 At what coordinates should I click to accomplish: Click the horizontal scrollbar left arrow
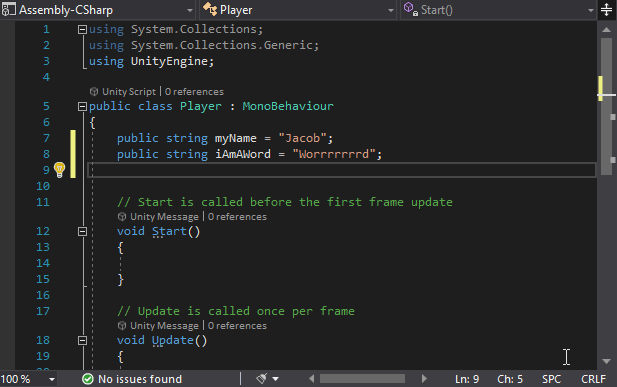pos(311,379)
